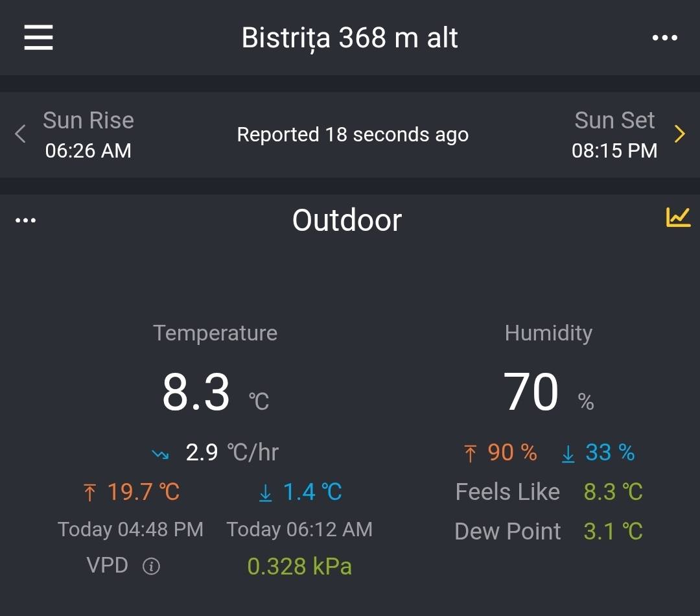Tap the low temperature down-arrow icon
The height and width of the screenshot is (616, 700).
265,493
